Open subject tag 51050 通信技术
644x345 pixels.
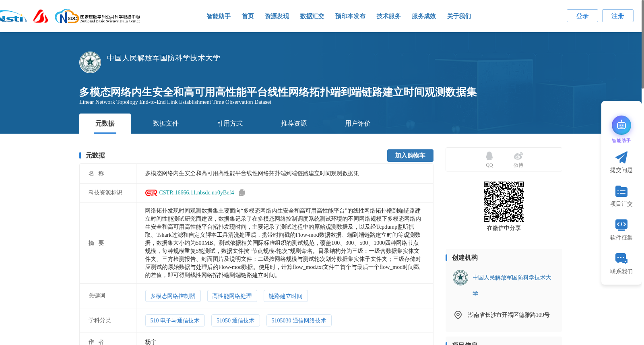235,320
